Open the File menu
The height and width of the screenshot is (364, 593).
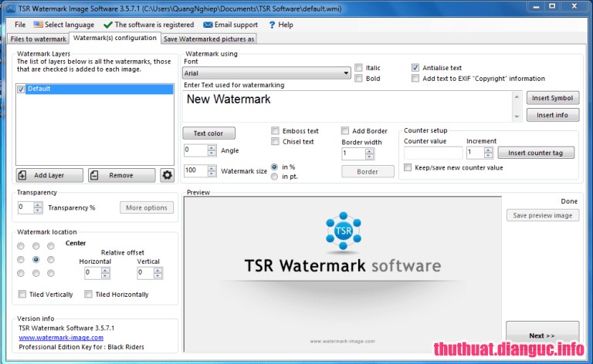pyautogui.click(x=20, y=25)
